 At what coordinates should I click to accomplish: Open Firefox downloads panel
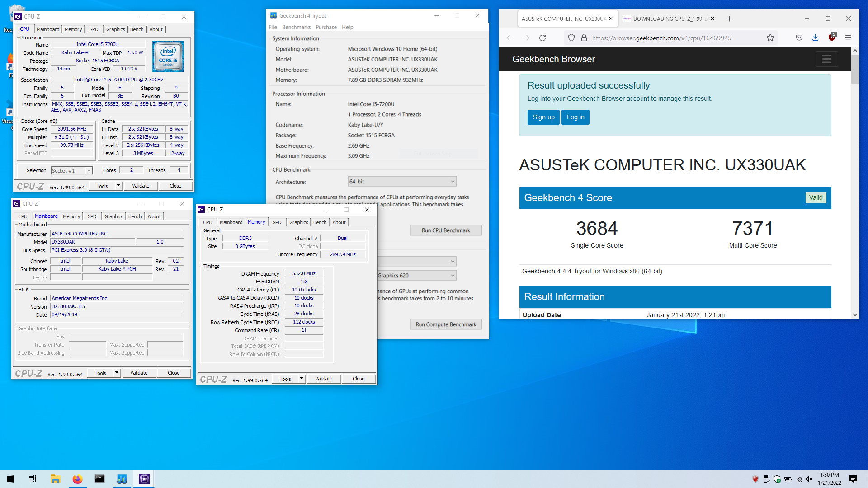(816, 38)
